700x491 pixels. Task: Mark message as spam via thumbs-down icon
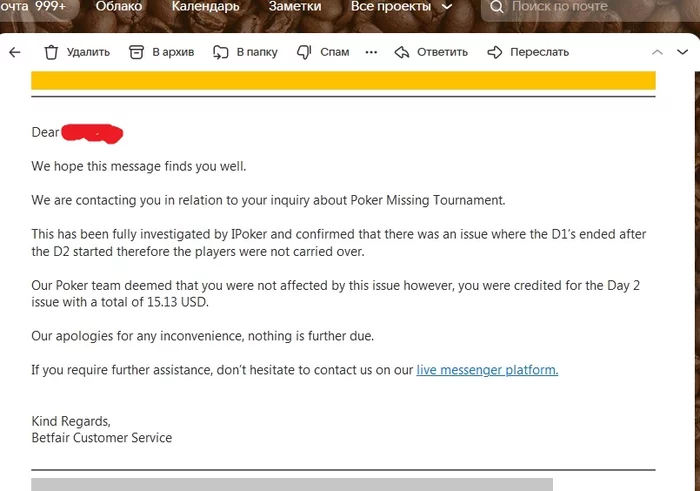[x=305, y=52]
